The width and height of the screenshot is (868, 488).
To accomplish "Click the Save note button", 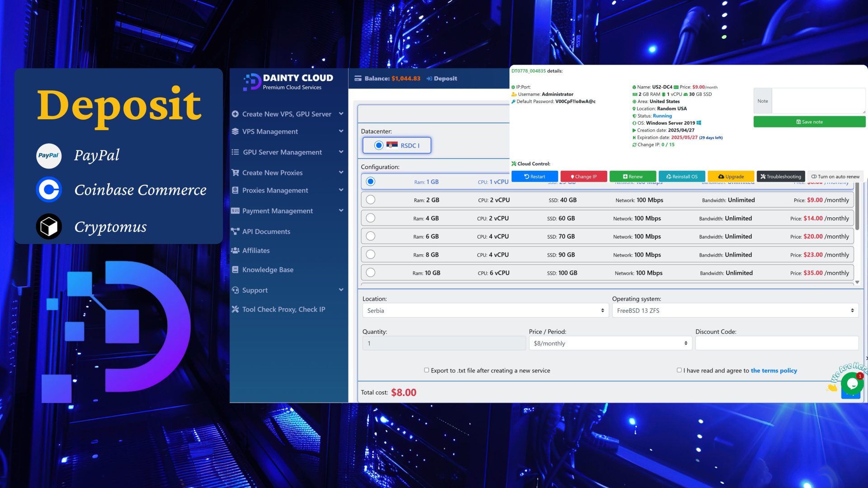I will point(809,122).
